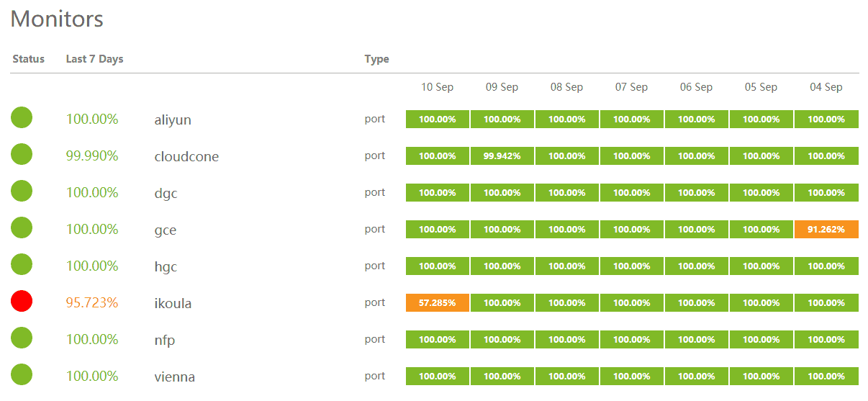The image size is (868, 401).
Task: Open the cloudcone monitor details
Action: coord(186,156)
